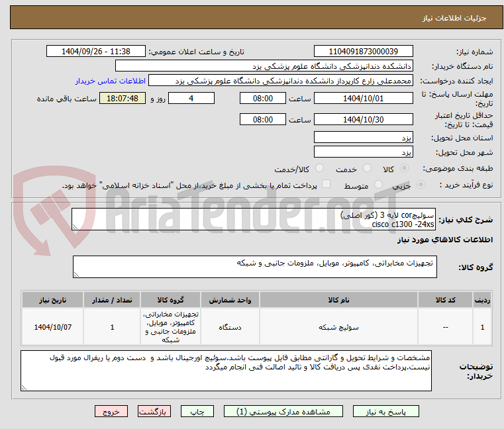The image size is (504, 429).
Task: Click the goods group text area
Action: point(255,267)
